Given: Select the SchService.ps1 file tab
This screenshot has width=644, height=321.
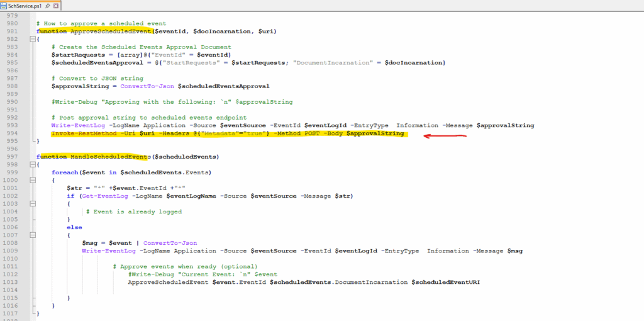Looking at the screenshot, I should click(30, 6).
